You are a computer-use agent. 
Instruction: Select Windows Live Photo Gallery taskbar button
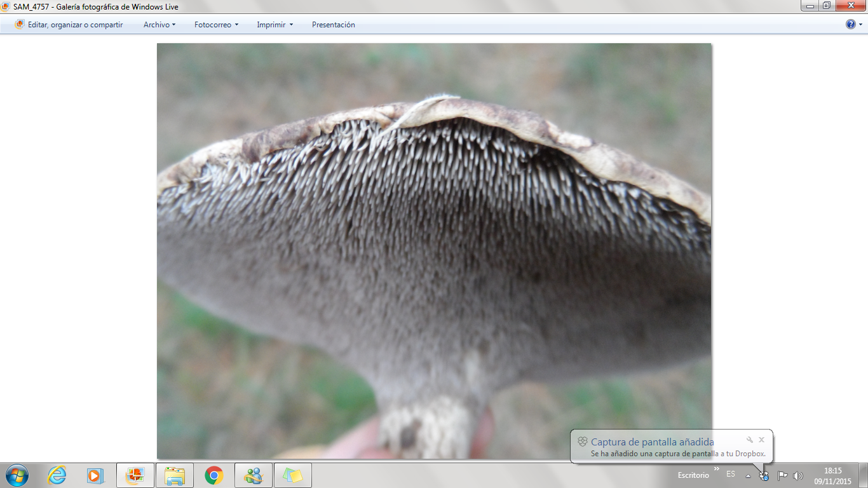tap(135, 475)
